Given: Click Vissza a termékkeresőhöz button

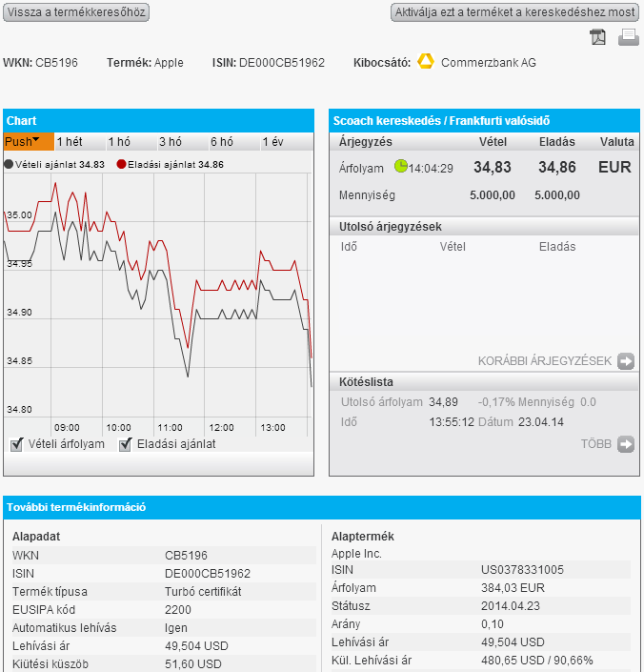Looking at the screenshot, I should pyautogui.click(x=76, y=12).
